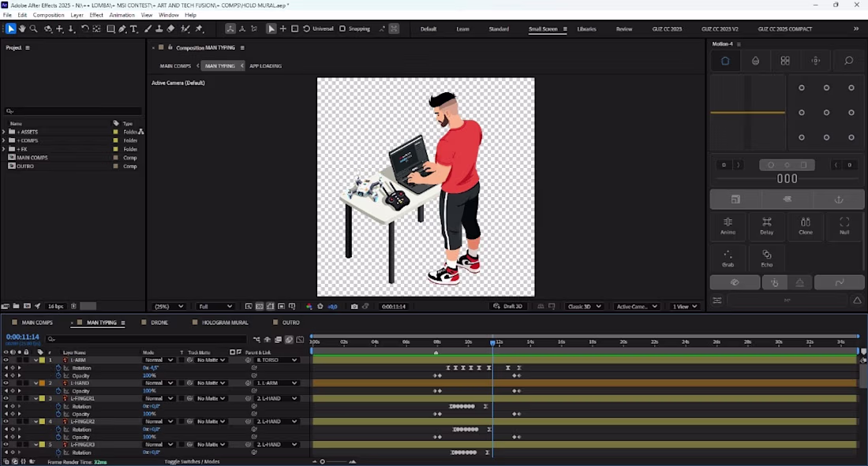
Task: Switch to the HOLOGRAM MURAL timeline tab
Action: [x=225, y=322]
